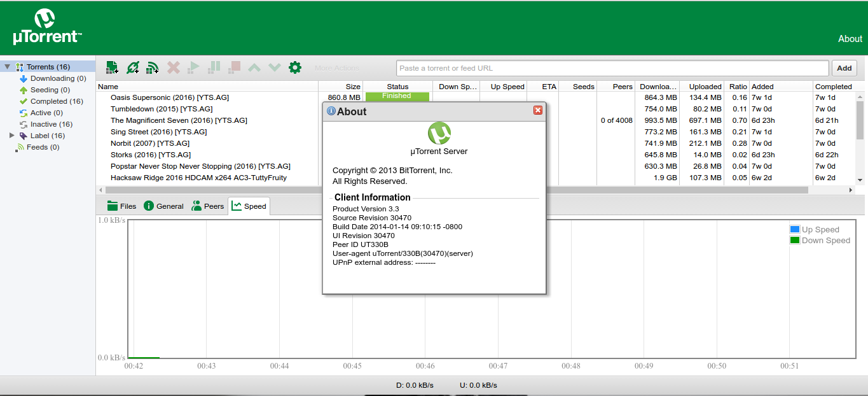Sort by the Up Speed column header
This screenshot has height=396, width=868.
coord(503,87)
